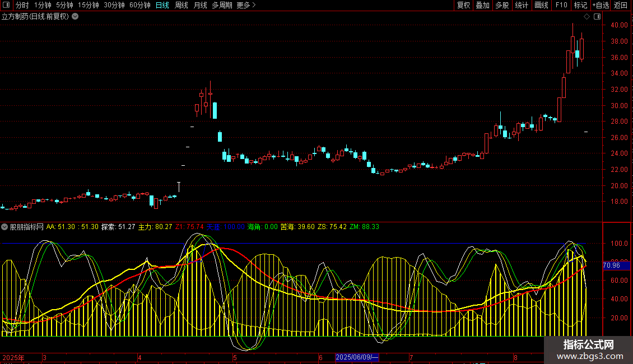Click the 100.0 indicator axis label

(619, 244)
